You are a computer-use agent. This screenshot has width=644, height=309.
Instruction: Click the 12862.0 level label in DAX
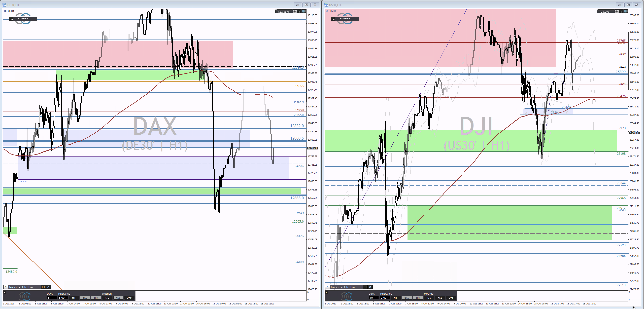(x=298, y=115)
